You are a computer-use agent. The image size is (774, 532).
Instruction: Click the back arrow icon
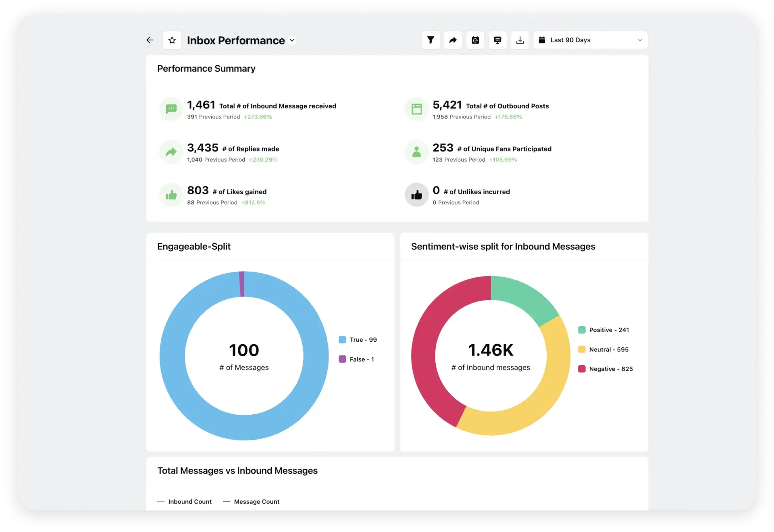pos(150,40)
